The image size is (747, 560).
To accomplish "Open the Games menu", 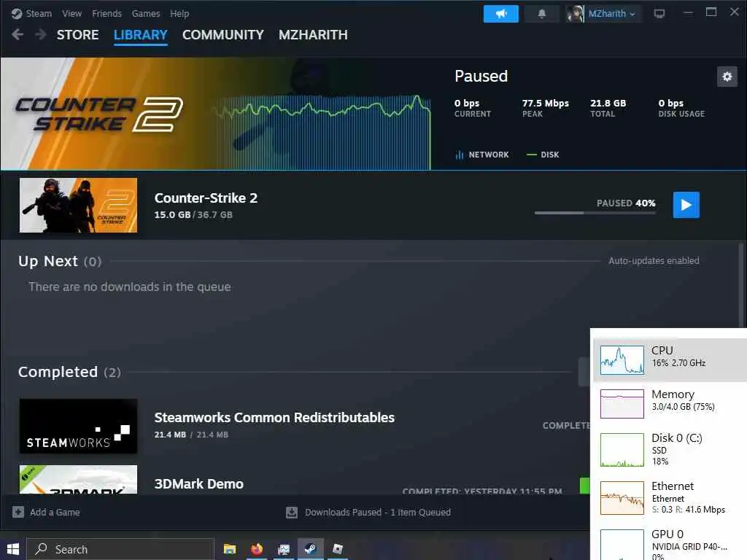I will point(146,14).
